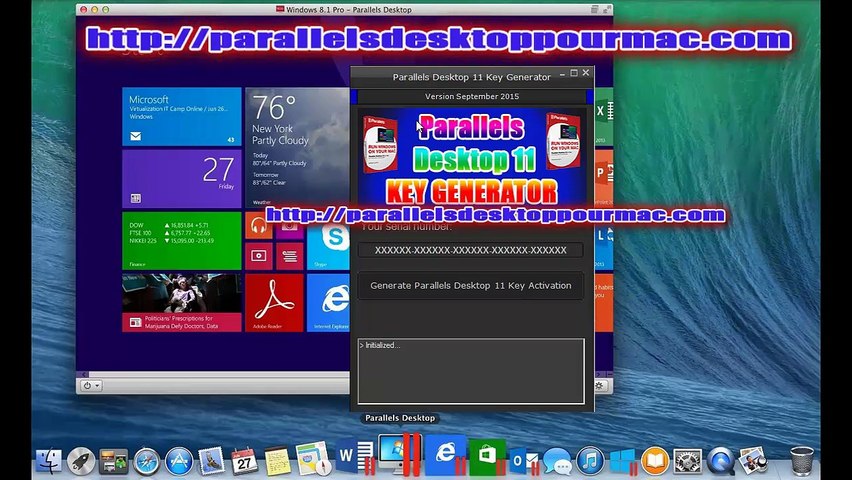
Task: Open QuickTime Player icon in Dock
Action: tap(721, 461)
